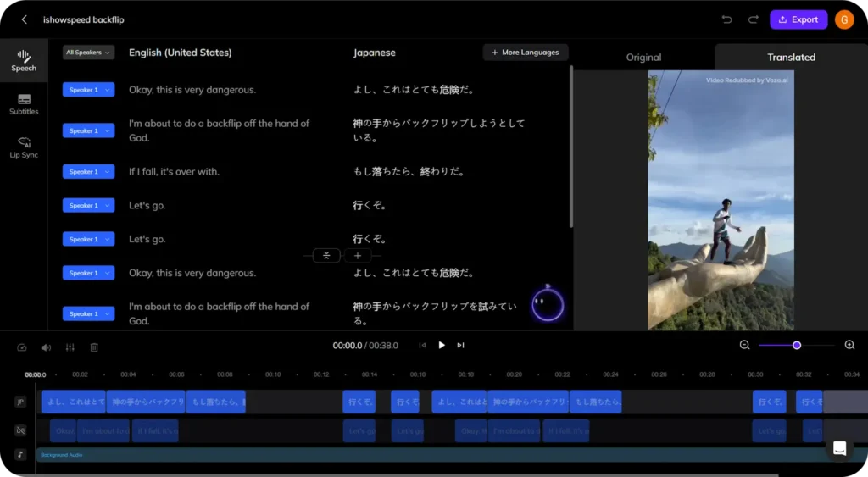The height and width of the screenshot is (477, 868).
Task: Open Speaker 1 dropdown for second 'Okay, this is very dangerous'
Action: (88, 273)
